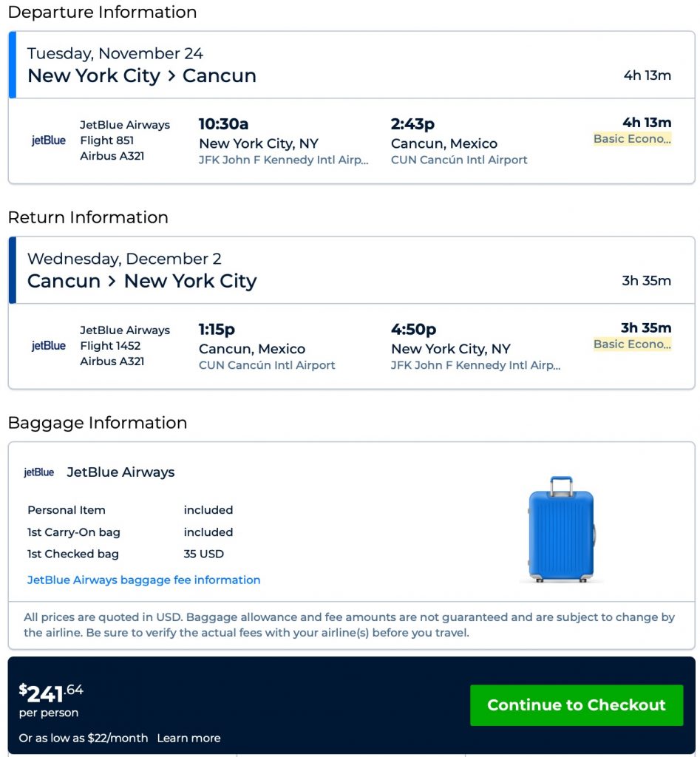Click the 35 USD checked bag fee
The image size is (700, 757).
tap(203, 554)
